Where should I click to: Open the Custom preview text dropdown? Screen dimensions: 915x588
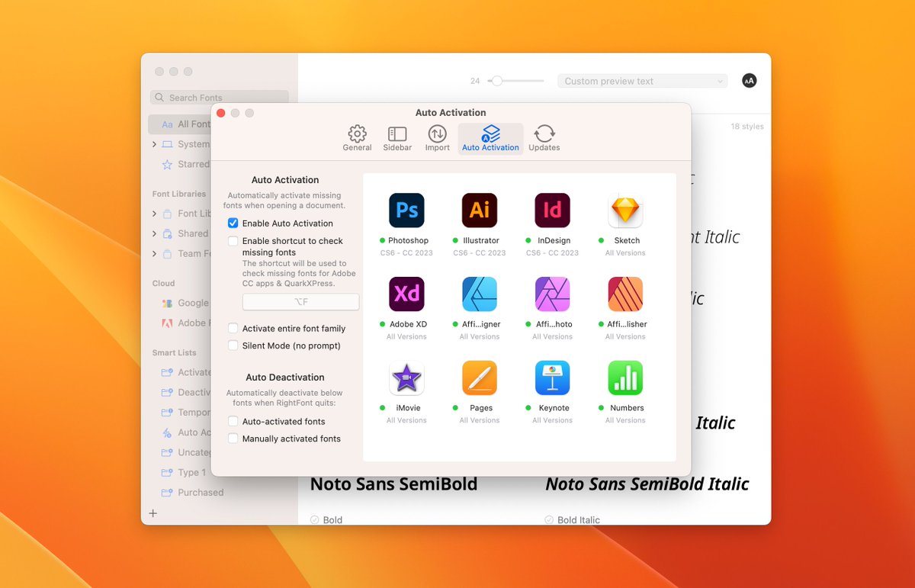pos(642,81)
